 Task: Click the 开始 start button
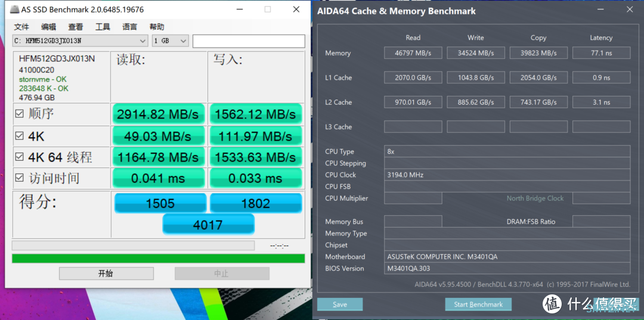106,274
